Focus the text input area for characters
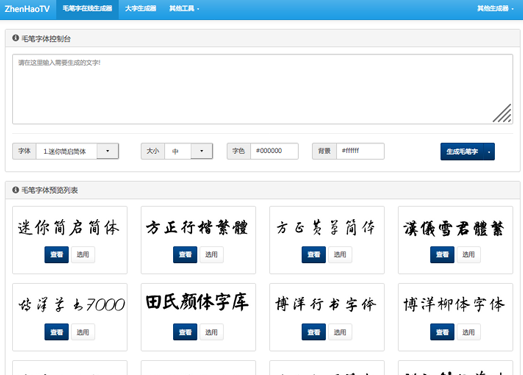 [263, 89]
